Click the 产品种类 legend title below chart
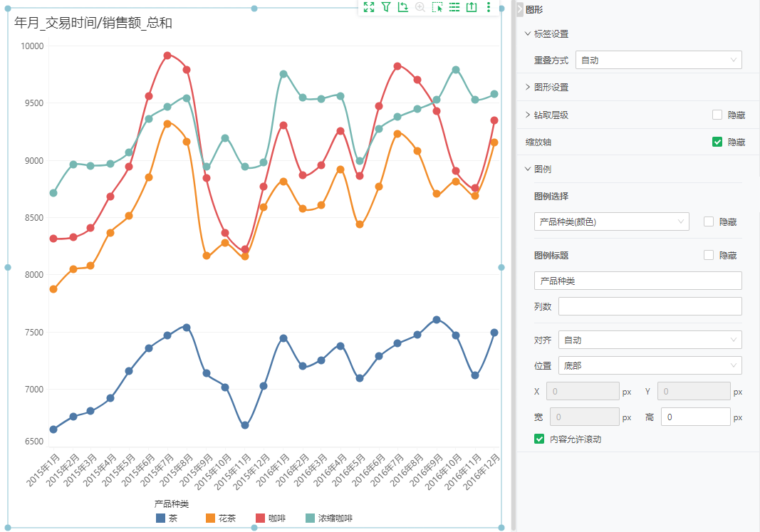This screenshot has height=532, width=760. [172, 504]
